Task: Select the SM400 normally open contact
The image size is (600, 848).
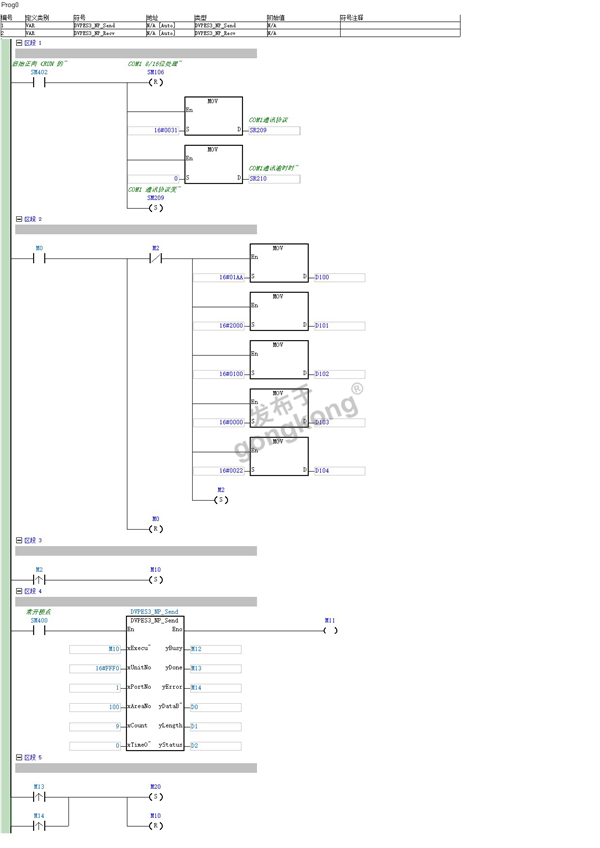Action: click(39, 631)
